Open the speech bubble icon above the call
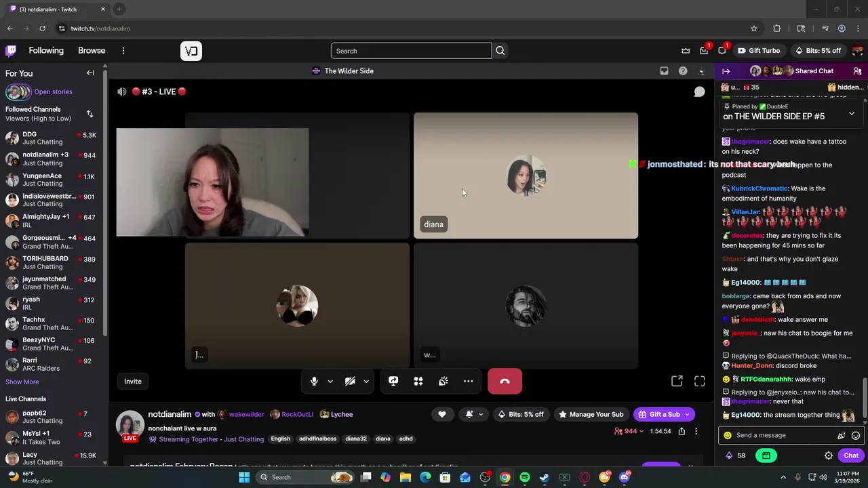Viewport: 868px width, 488px height. tap(699, 91)
